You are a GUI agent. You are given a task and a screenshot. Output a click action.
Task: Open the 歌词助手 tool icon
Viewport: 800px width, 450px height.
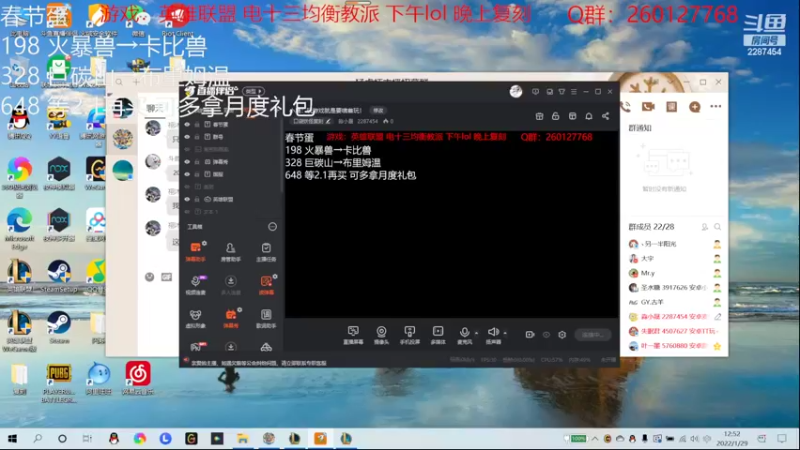pos(266,317)
